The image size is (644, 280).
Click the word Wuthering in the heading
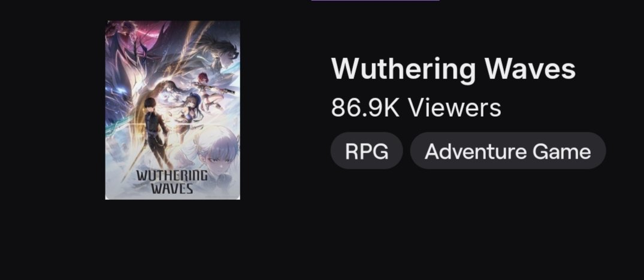403,69
